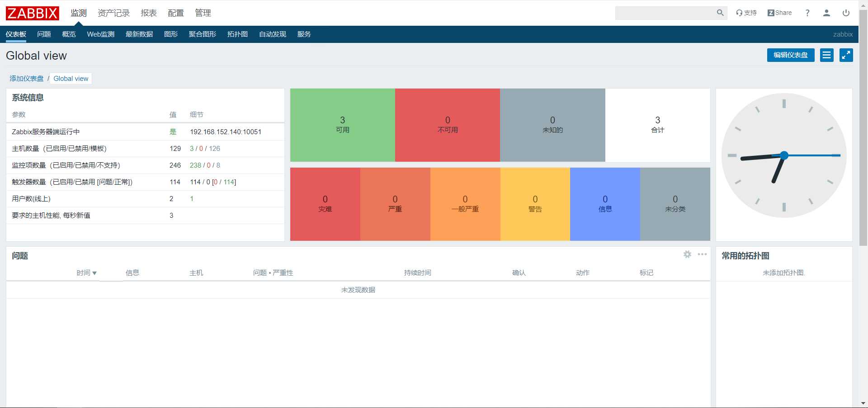Click the Global view breadcrumb link

point(71,79)
